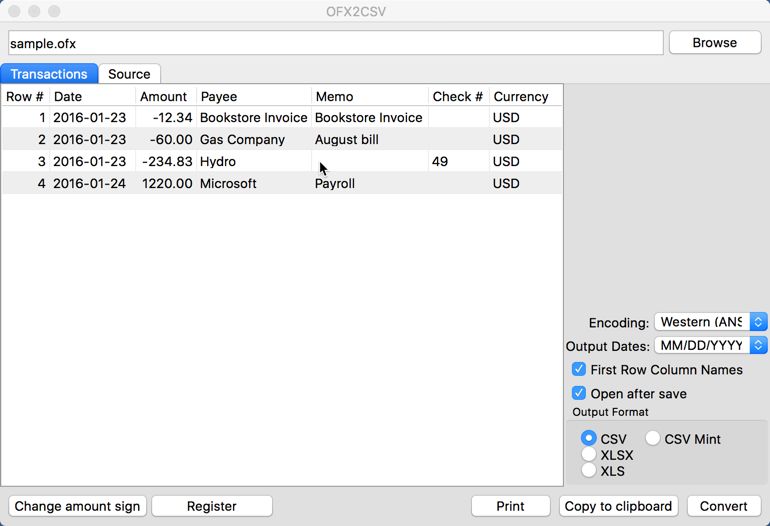Click the date in the Hydro row
The height and width of the screenshot is (526, 770).
pyautogui.click(x=92, y=162)
